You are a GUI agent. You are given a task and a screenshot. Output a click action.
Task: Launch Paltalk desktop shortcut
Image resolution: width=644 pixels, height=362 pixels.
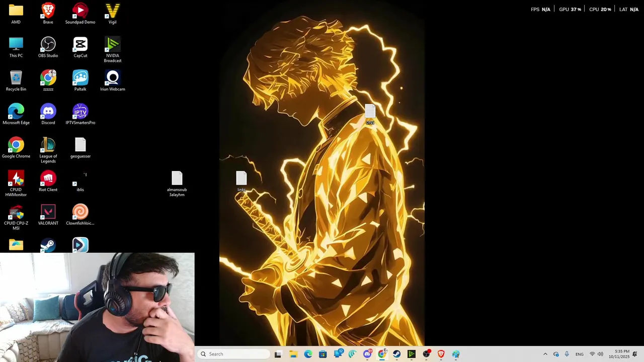[x=80, y=81]
